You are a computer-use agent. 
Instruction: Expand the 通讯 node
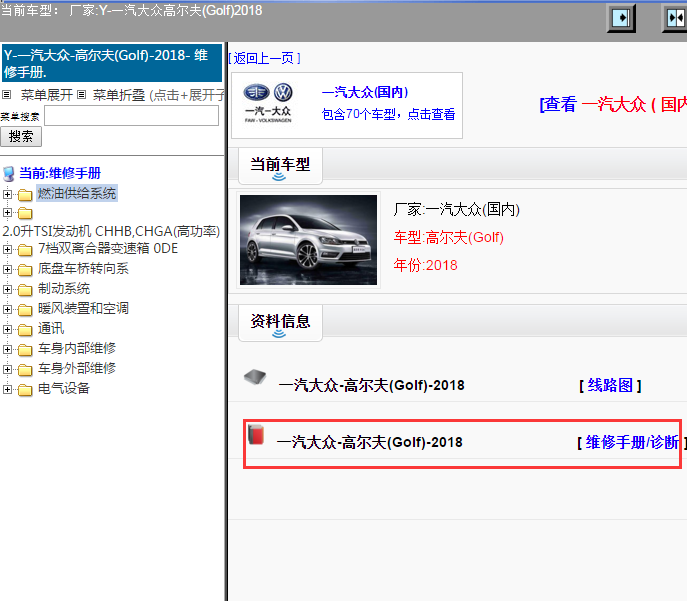(7, 329)
